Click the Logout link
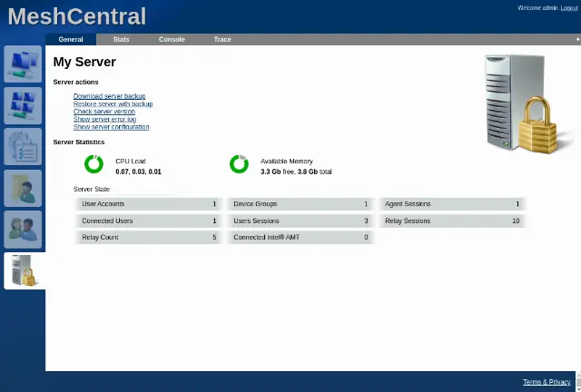This screenshot has height=392, width=581. 569,8
